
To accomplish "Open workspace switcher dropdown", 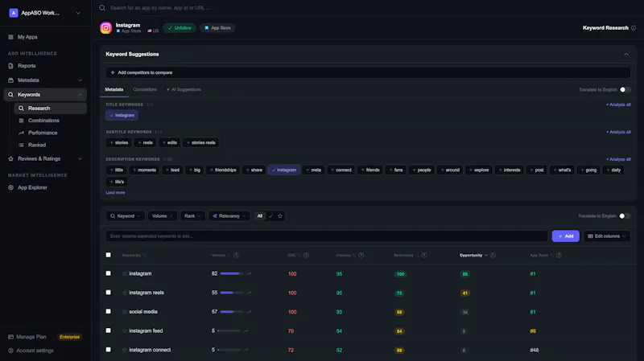I will click(x=78, y=13).
